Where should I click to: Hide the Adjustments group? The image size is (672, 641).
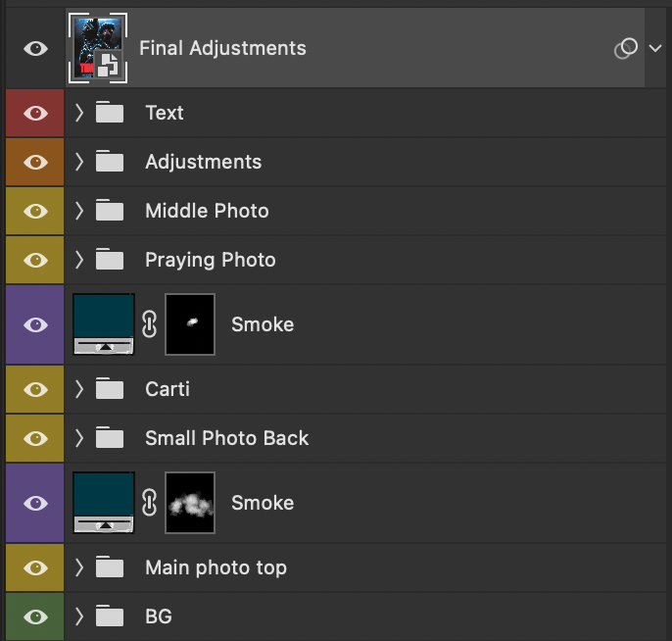coord(35,162)
